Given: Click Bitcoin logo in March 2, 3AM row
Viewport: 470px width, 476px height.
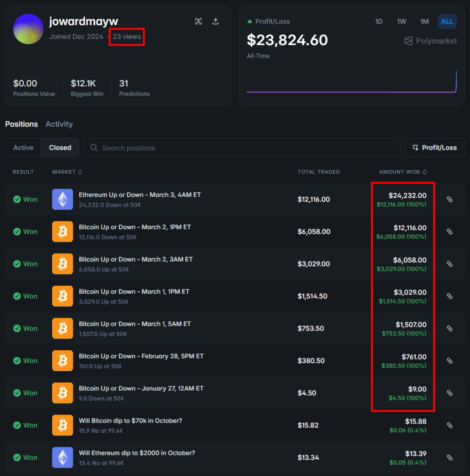Looking at the screenshot, I should coord(63,264).
